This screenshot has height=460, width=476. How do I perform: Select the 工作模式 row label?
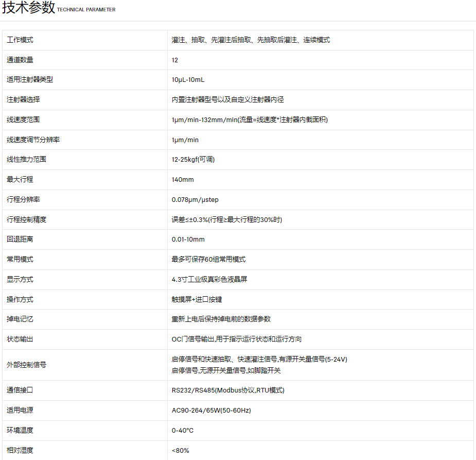[x=20, y=40]
